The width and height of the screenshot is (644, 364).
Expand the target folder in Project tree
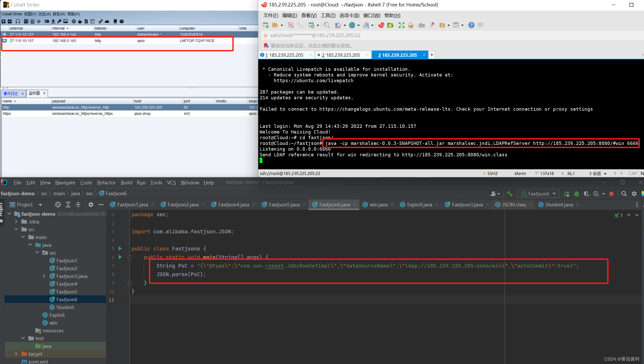click(16, 354)
